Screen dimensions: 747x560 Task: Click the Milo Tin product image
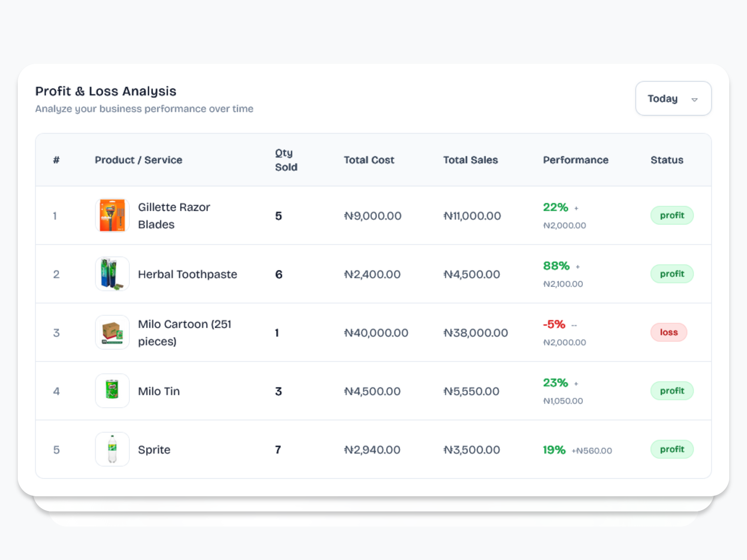pyautogui.click(x=112, y=390)
